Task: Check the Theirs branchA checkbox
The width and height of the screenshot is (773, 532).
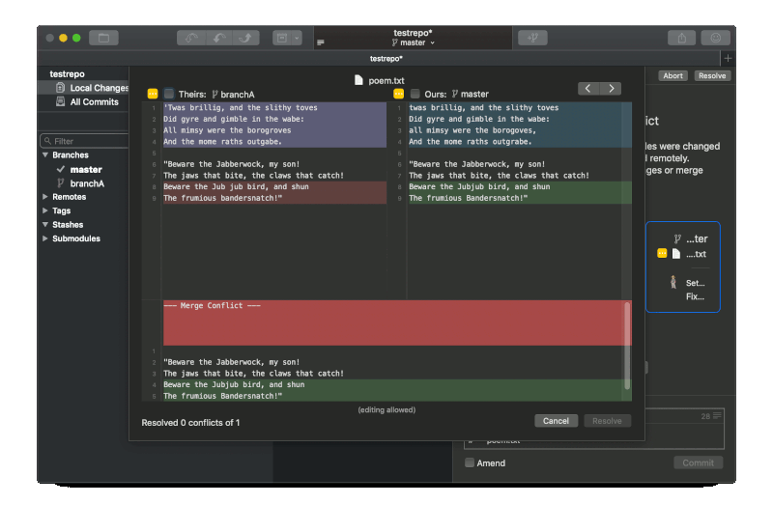Action: tap(169, 94)
